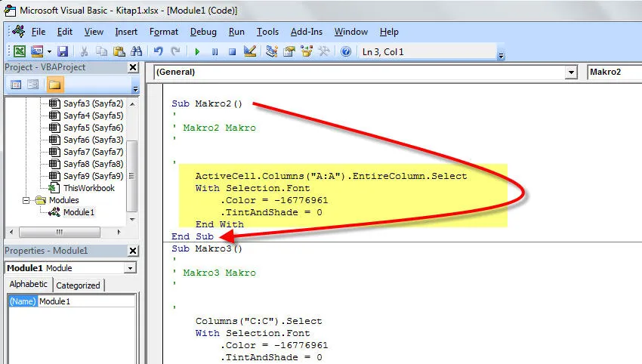Screen dimensions: 642x364
Task: Click the View Microsoft Excel icon
Action: [x=18, y=51]
